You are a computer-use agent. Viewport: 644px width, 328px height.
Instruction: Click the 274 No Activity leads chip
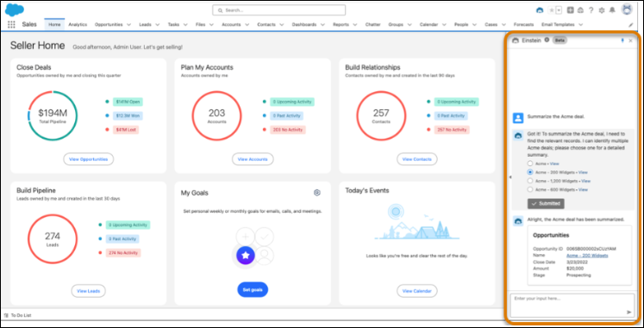[x=123, y=253]
